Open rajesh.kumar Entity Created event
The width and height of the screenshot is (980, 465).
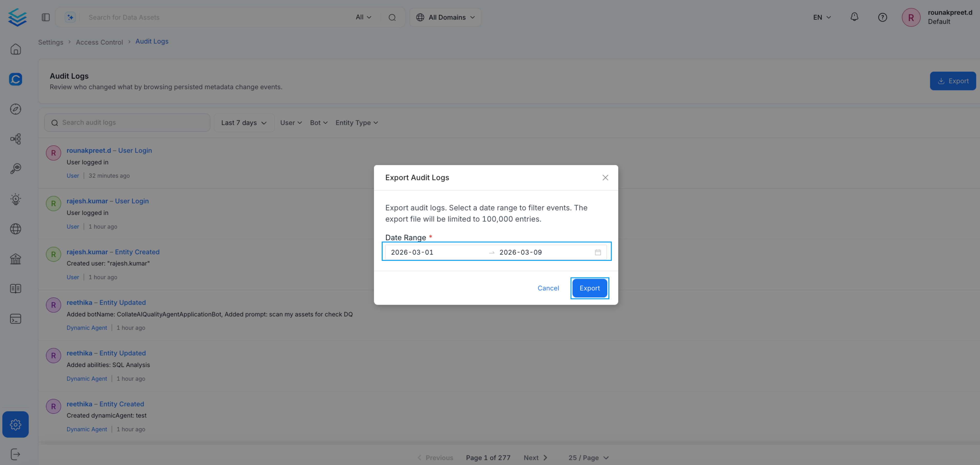[113, 252]
